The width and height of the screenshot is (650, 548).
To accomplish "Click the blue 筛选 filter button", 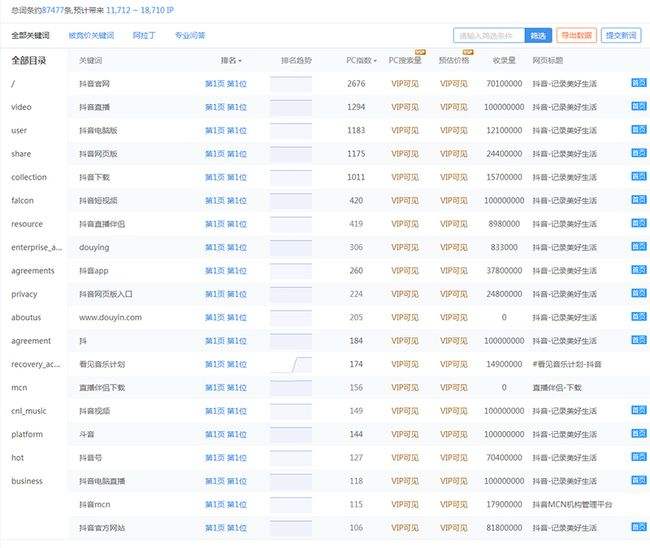I will click(x=538, y=36).
